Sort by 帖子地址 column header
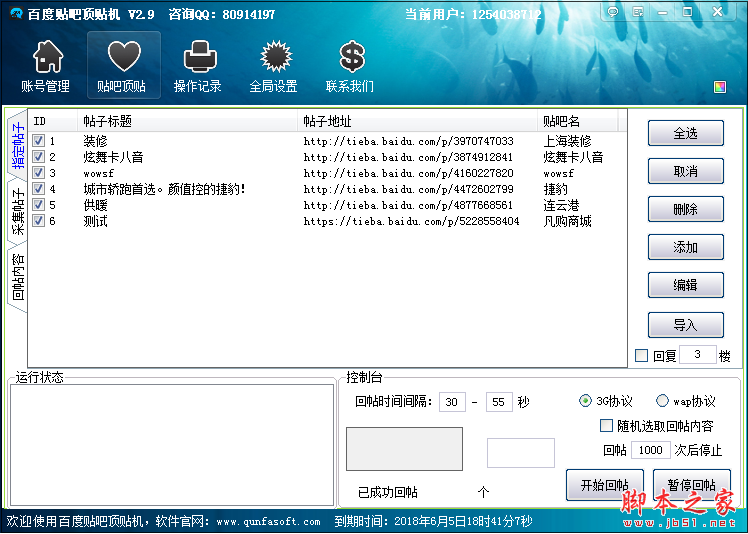 tap(417, 121)
